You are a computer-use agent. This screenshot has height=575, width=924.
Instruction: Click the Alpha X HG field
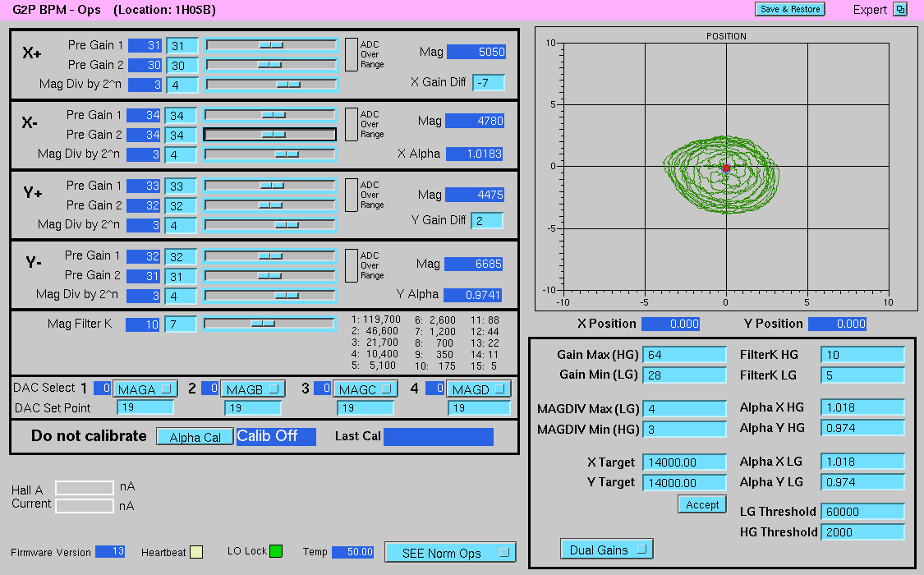tap(862, 407)
